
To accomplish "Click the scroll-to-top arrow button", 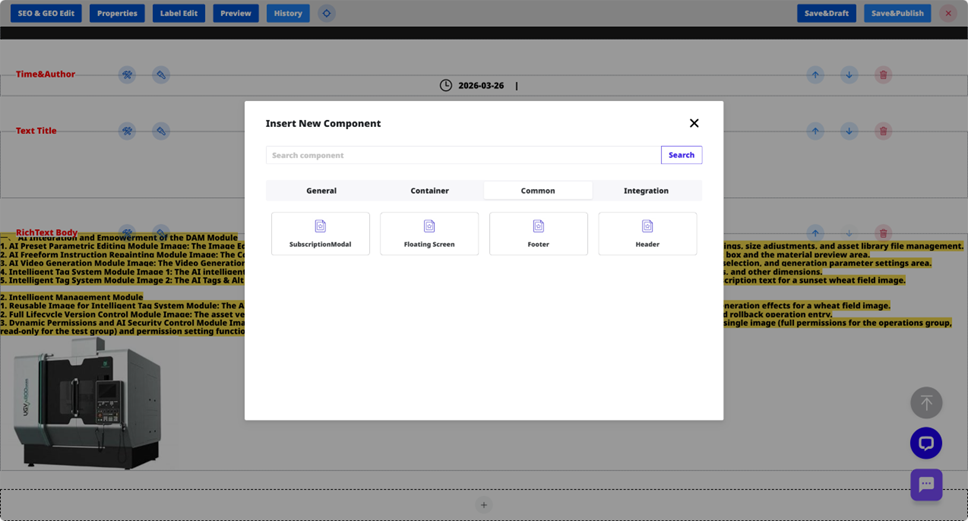I will [926, 402].
